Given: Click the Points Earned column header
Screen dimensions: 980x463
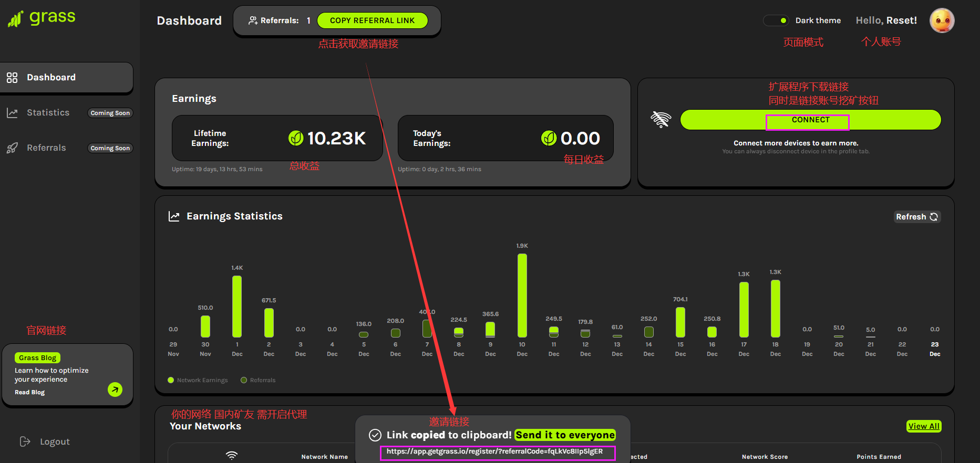Looking at the screenshot, I should tap(879, 457).
